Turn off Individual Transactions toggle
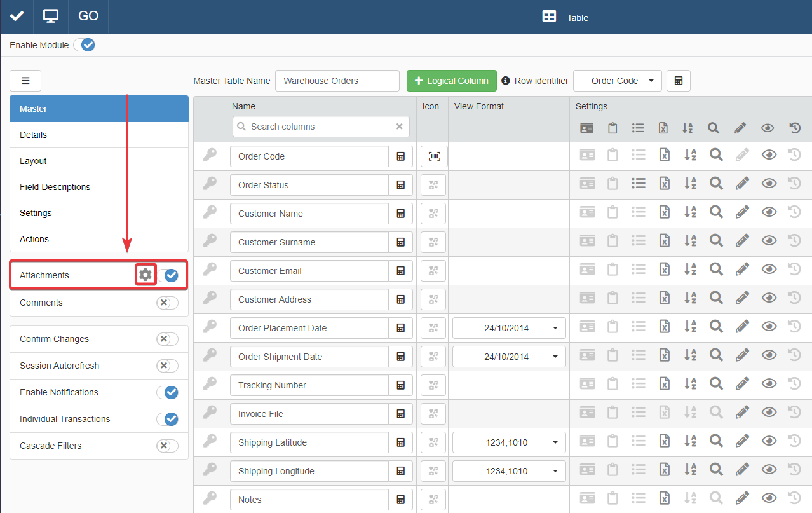 point(168,419)
